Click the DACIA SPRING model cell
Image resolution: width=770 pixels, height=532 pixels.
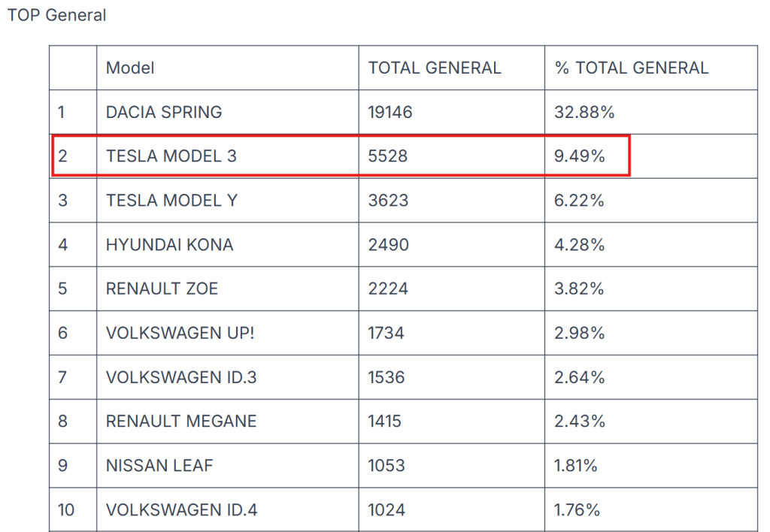(x=164, y=112)
